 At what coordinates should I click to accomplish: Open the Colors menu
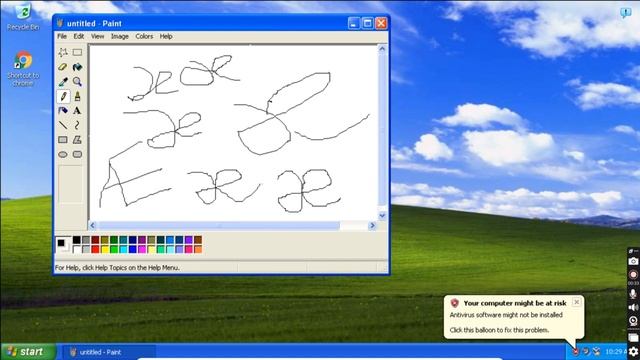(x=144, y=36)
